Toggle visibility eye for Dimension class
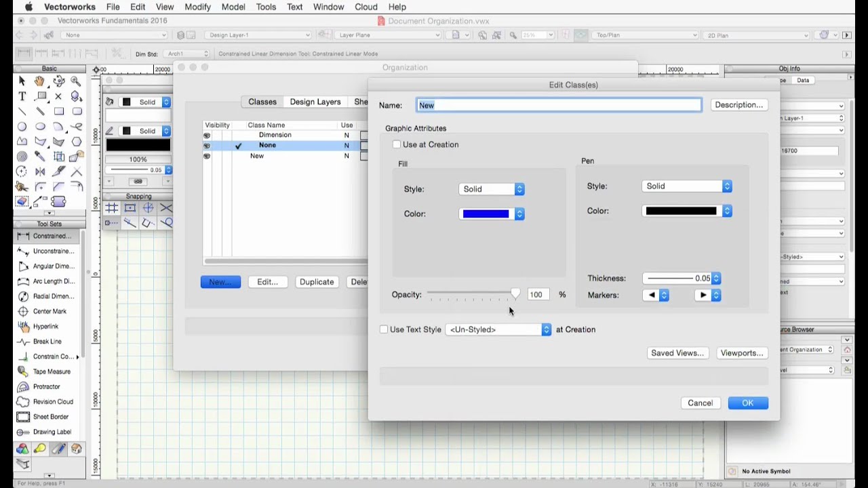Viewport: 868px width, 488px height. (207, 135)
